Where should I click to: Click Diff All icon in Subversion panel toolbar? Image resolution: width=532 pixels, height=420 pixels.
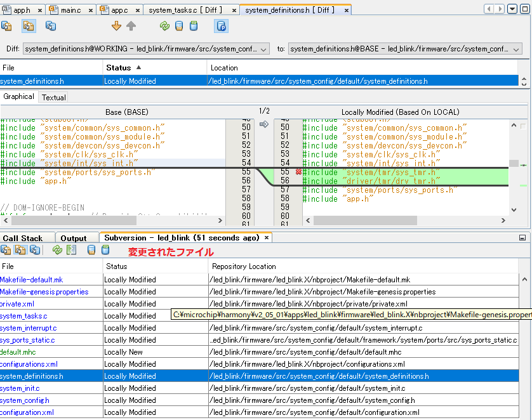[x=72, y=250]
